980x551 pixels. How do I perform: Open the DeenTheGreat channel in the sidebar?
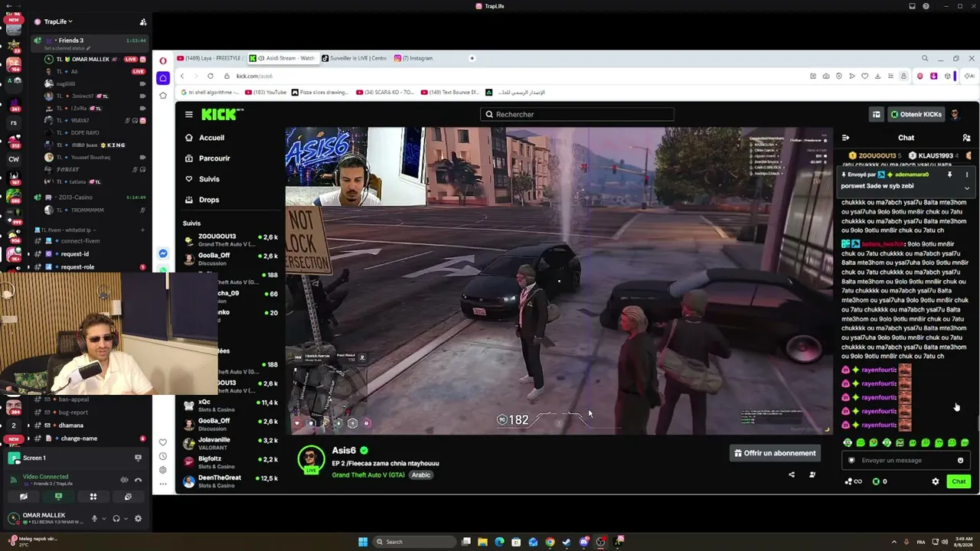(230, 481)
